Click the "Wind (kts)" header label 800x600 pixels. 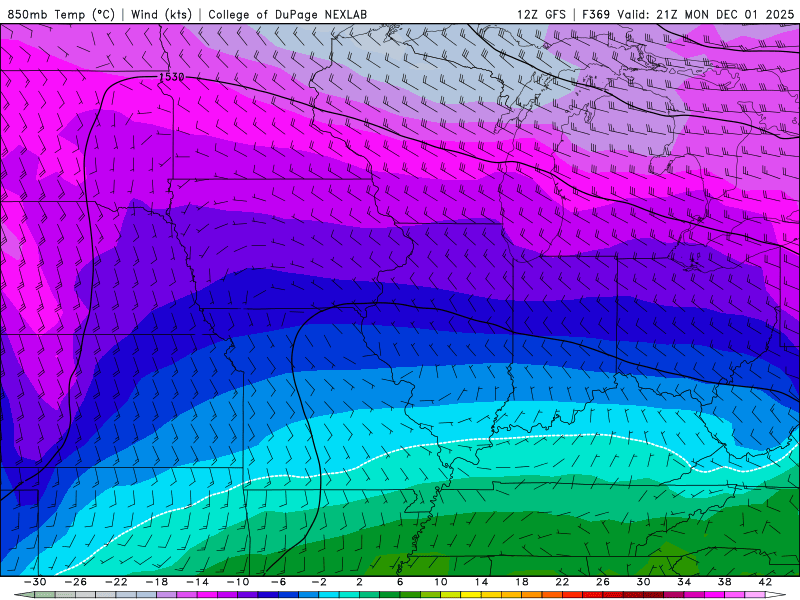(x=161, y=14)
